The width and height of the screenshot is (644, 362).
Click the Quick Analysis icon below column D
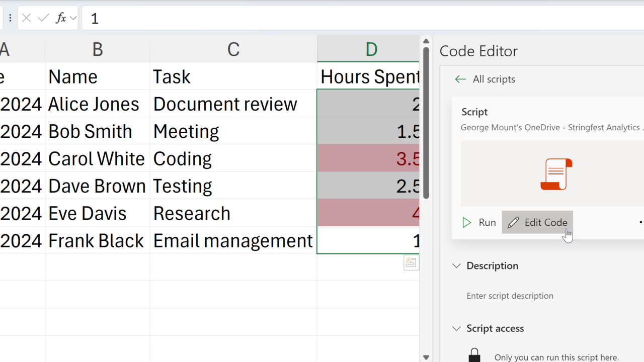tap(411, 262)
